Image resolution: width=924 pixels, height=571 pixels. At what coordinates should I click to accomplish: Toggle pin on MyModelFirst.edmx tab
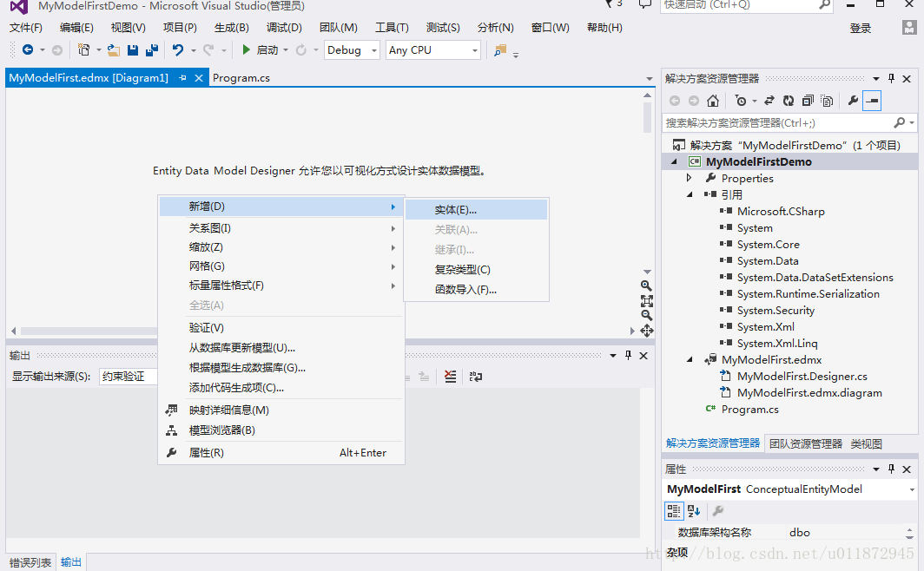(182, 78)
